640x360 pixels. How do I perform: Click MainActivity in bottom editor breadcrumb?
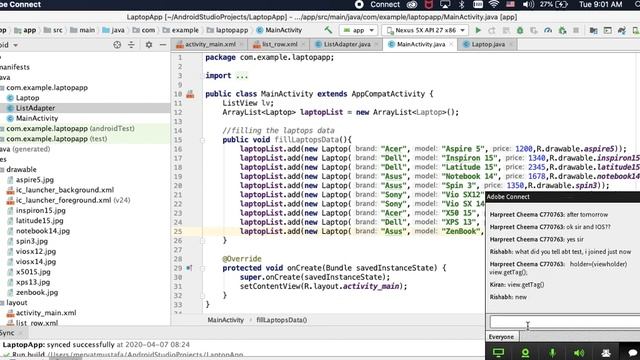225,320
